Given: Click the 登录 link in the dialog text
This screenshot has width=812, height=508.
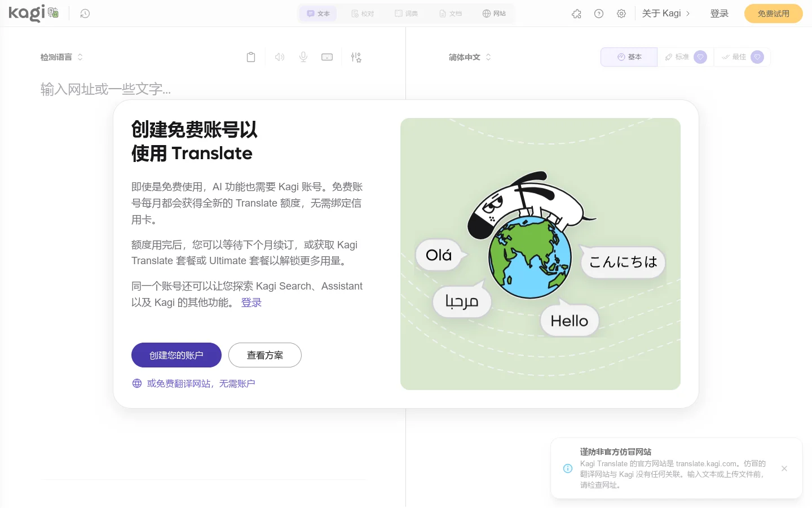Looking at the screenshot, I should pos(251,303).
